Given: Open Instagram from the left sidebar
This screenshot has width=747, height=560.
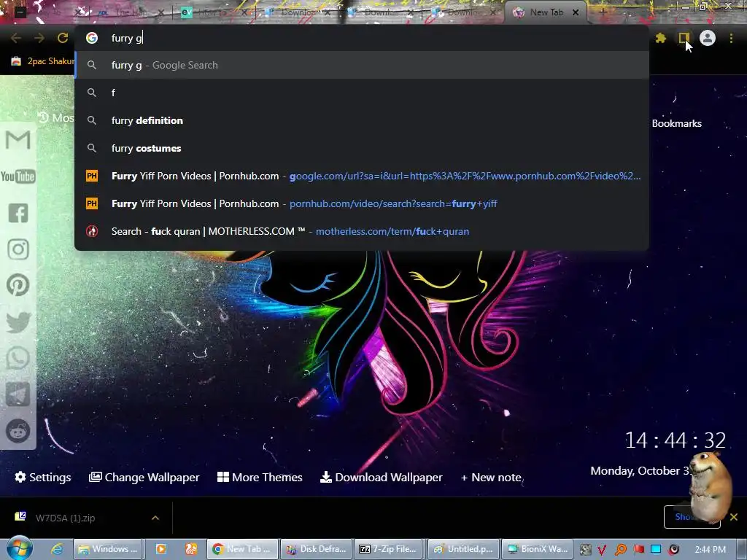Looking at the screenshot, I should click(x=18, y=249).
